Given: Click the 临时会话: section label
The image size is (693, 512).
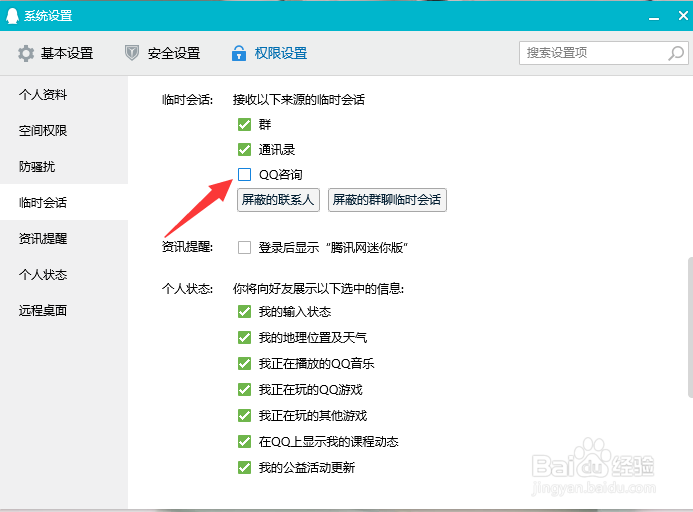Looking at the screenshot, I should pyautogui.click(x=187, y=100).
